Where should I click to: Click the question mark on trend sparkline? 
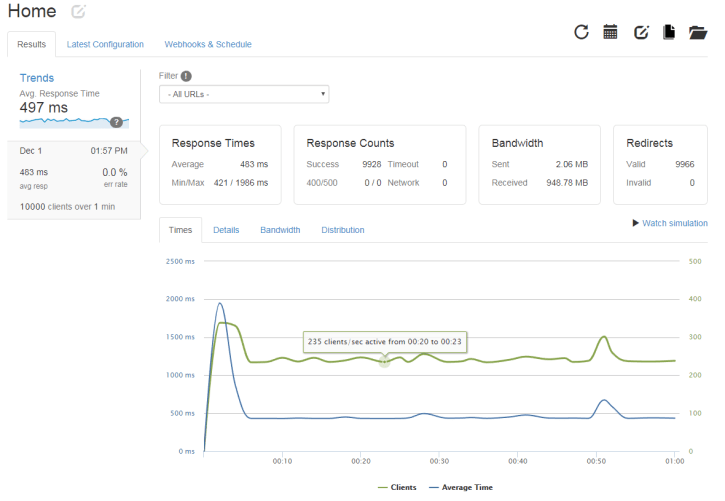click(x=117, y=122)
